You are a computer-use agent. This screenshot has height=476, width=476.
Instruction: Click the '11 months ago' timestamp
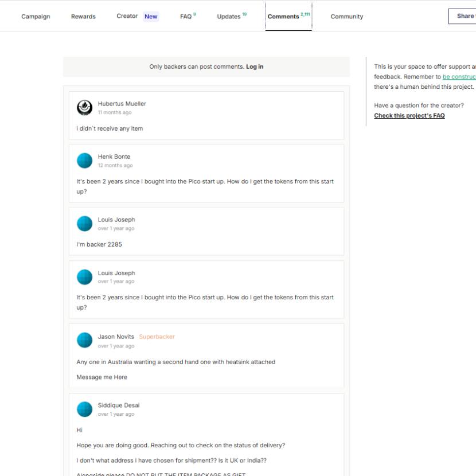click(115, 112)
